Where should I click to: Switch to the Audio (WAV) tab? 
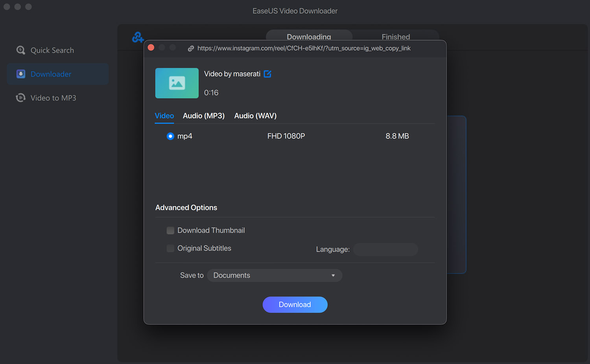[x=255, y=116]
